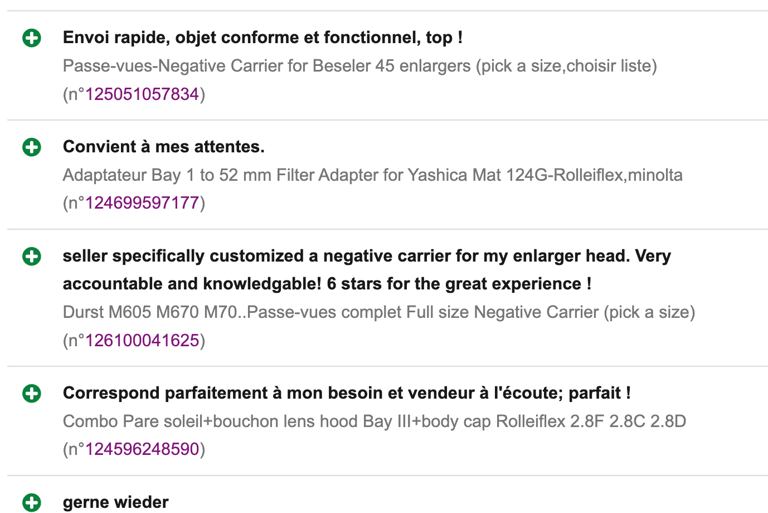Select the green plus icon beside 'seller specifically customized'
The width and height of the screenshot is (768, 513).
pos(32,256)
